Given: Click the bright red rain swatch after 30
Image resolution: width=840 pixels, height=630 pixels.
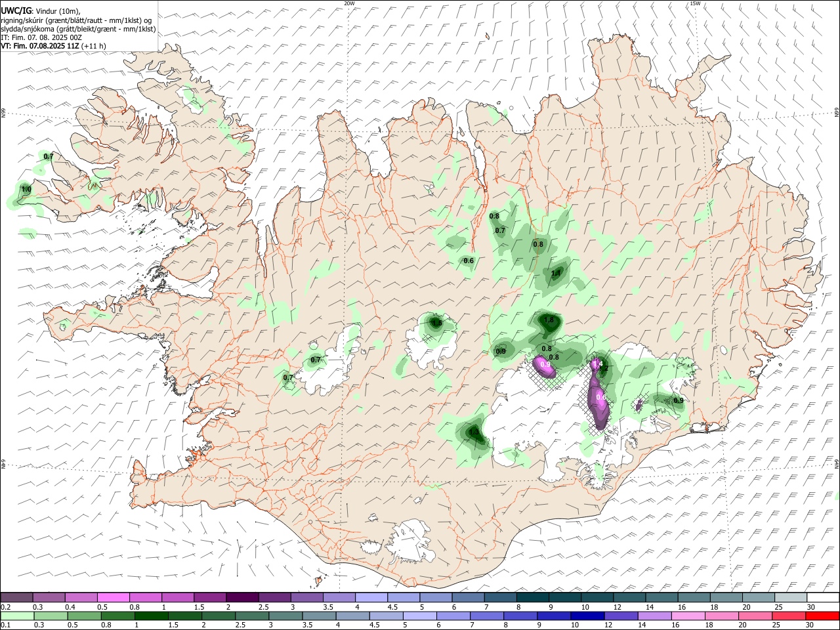Looking at the screenshot, I should pos(822,616).
